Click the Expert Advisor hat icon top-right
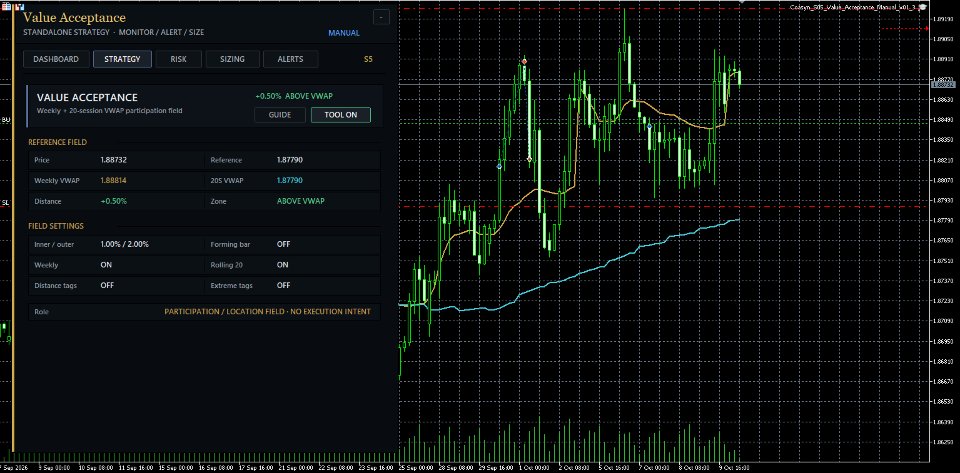 [923, 7]
